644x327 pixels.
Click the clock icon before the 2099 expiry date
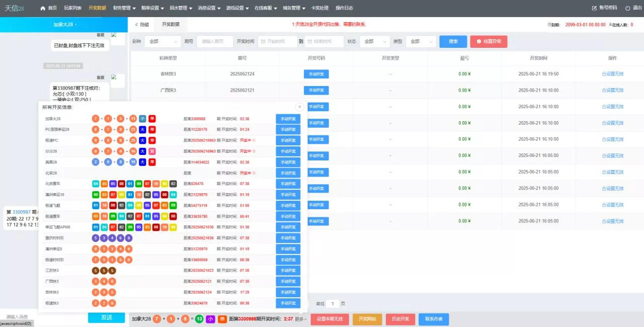click(549, 24)
